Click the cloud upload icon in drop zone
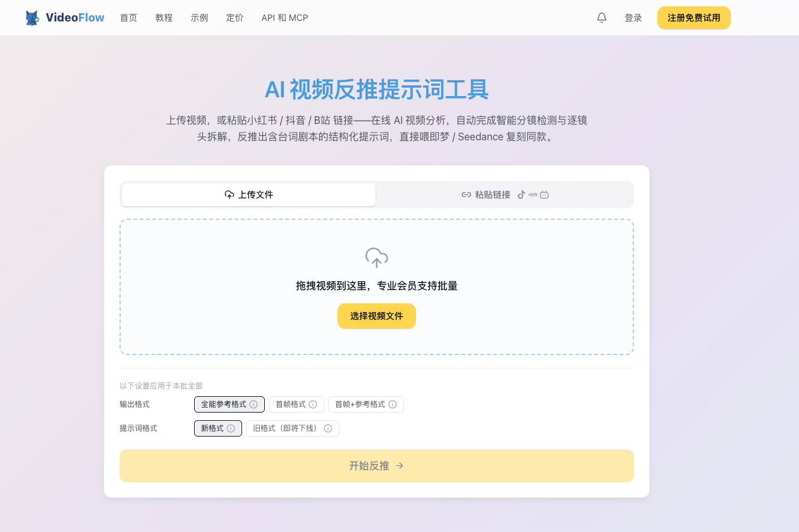This screenshot has width=799, height=532. coord(377,258)
